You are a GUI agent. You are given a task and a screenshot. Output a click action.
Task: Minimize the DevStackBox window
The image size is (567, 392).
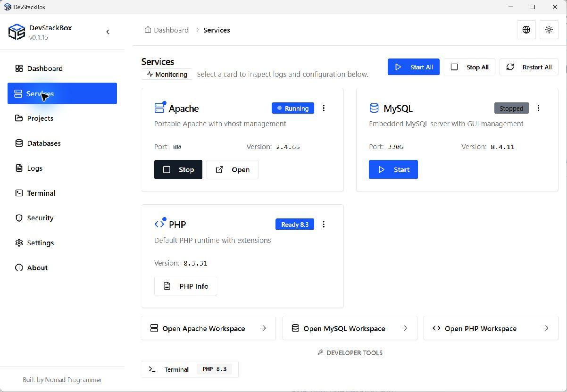[x=511, y=7]
